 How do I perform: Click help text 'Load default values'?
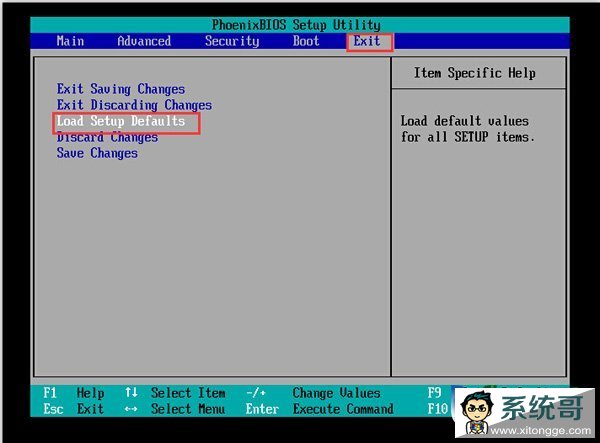pos(465,121)
